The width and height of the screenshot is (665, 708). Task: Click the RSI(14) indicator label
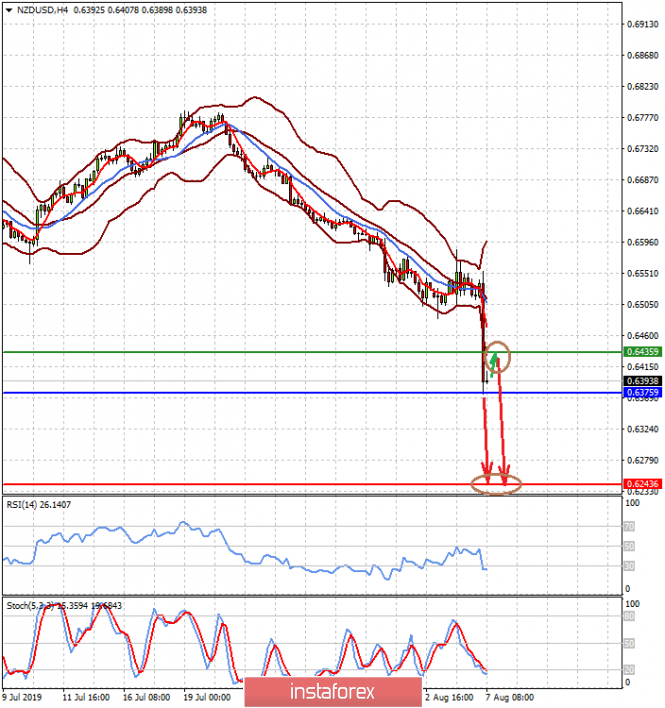(39, 506)
